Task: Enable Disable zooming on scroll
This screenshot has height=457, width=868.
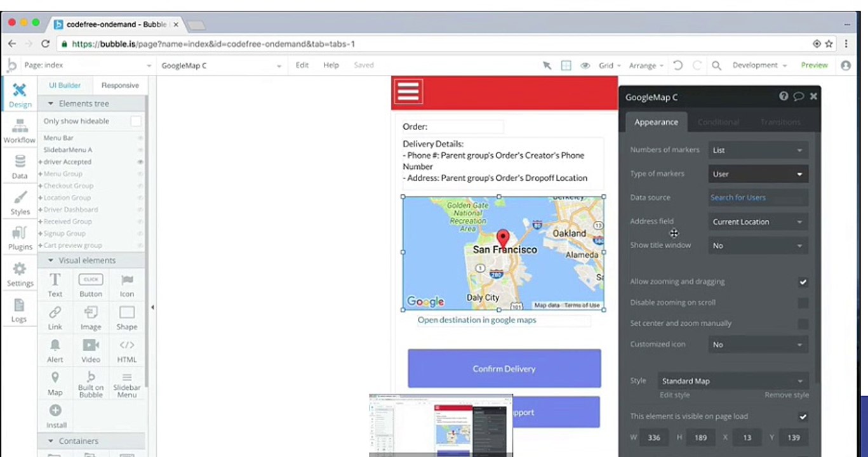Action: pyautogui.click(x=803, y=303)
